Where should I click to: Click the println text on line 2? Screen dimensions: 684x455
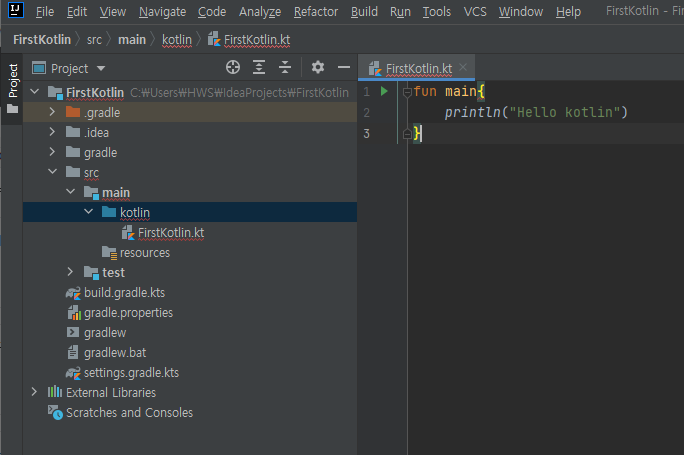(472, 112)
